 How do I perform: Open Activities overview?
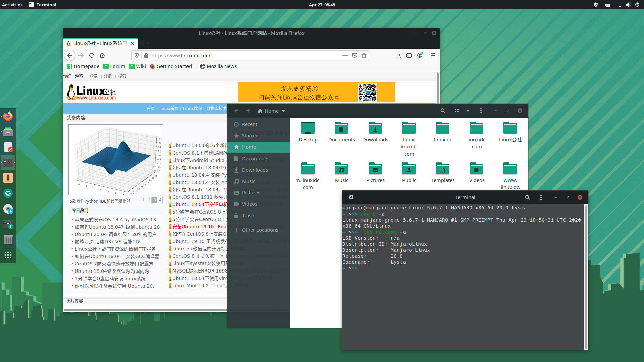point(12,5)
